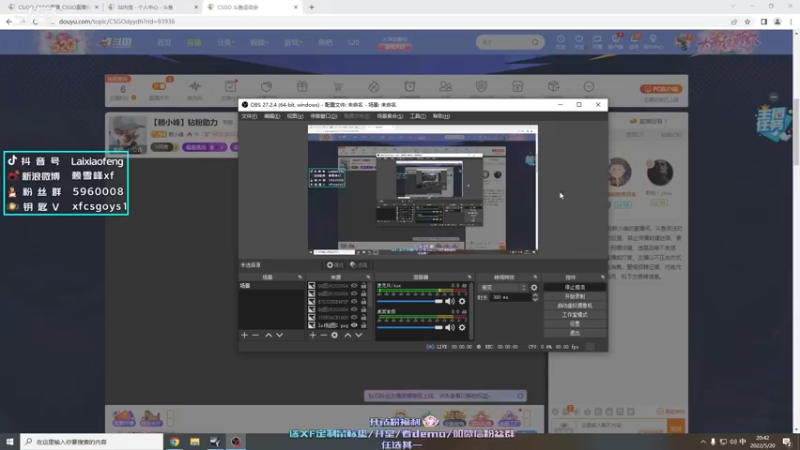Open the Douyu 3D cube tool icon
800x450 pixels.
554,87
